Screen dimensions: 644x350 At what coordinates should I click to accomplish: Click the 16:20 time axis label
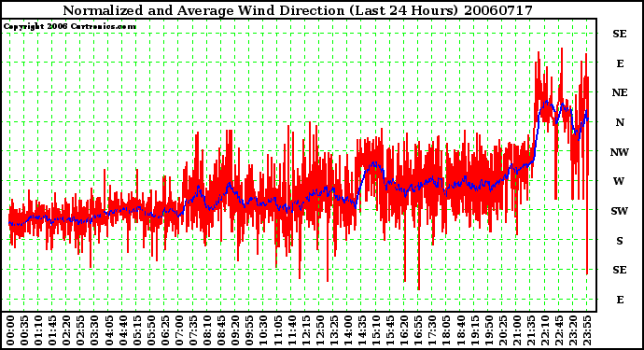coord(404,330)
